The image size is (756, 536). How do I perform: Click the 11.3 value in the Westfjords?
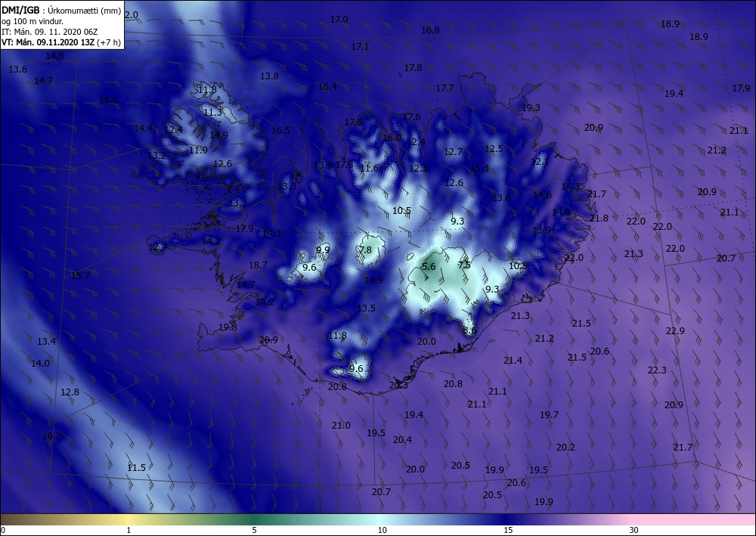(x=212, y=113)
